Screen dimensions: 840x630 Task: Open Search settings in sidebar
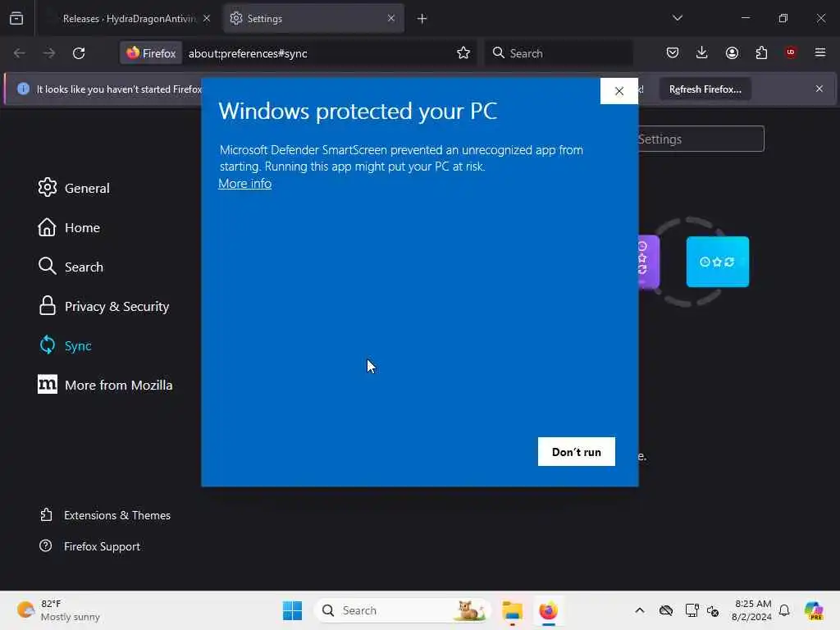tap(71, 267)
